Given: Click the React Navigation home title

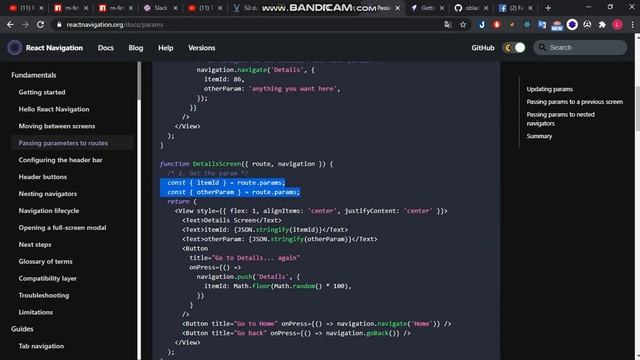Looking at the screenshot, I should coord(54,48).
